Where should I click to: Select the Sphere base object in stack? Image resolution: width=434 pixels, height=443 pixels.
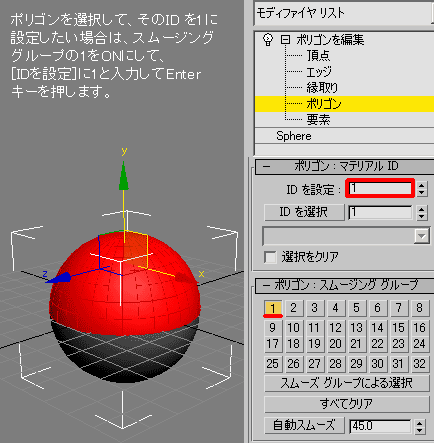point(294,136)
